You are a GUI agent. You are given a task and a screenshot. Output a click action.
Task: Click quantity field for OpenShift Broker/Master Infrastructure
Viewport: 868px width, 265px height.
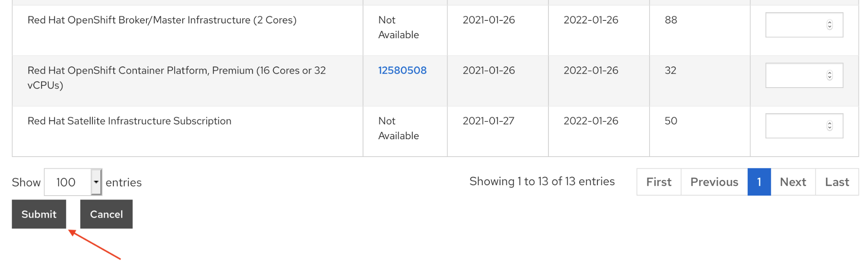pyautogui.click(x=795, y=25)
